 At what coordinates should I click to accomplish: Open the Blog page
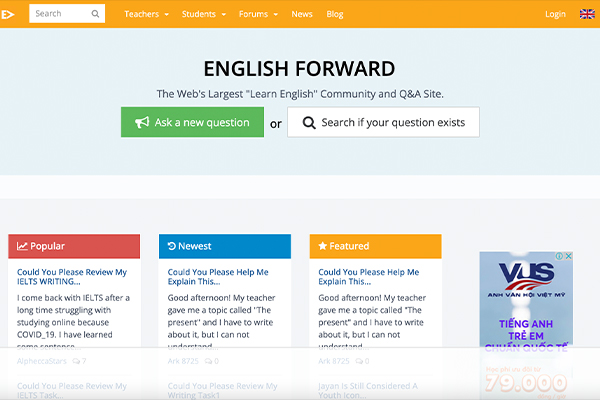[x=335, y=14]
